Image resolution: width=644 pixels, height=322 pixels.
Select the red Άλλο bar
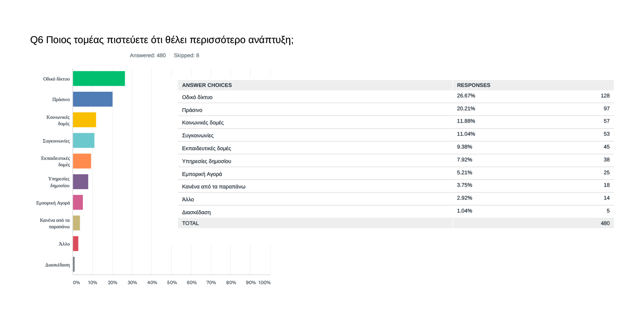[x=76, y=244]
